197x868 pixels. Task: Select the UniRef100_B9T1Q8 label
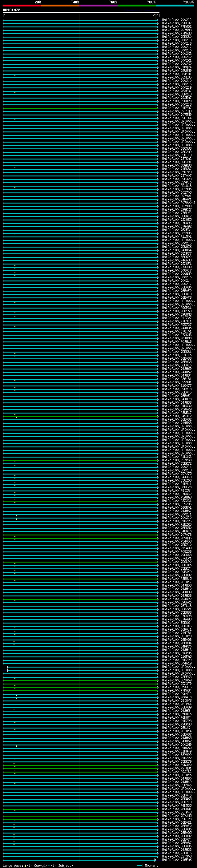(x=177, y=111)
